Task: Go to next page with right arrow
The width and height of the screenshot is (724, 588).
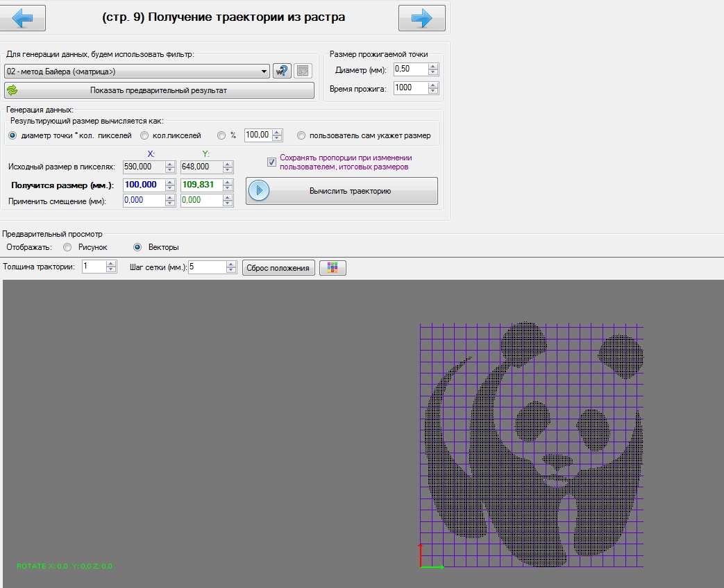Action: (x=421, y=18)
